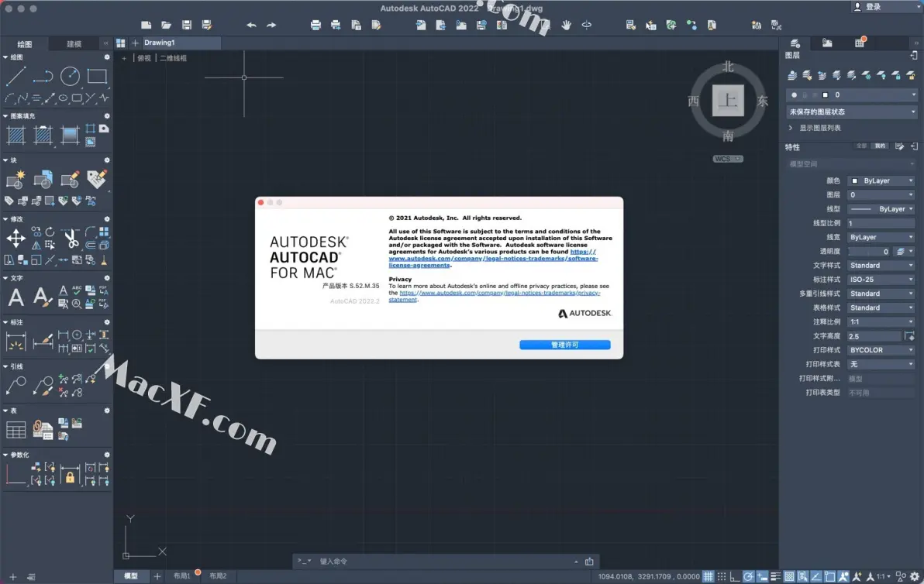924x584 pixels.
Task: Activate the Pan hand tool
Action: click(567, 25)
